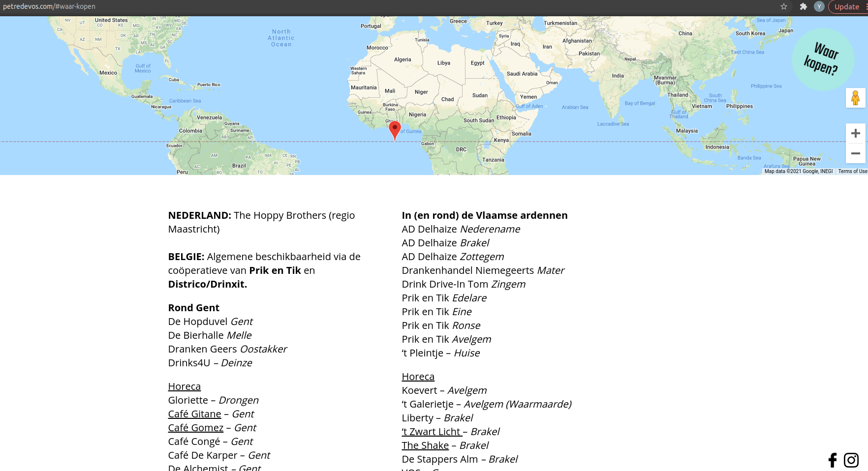Open the 't Zwart Licht link
The image size is (868, 471).
tap(432, 432)
